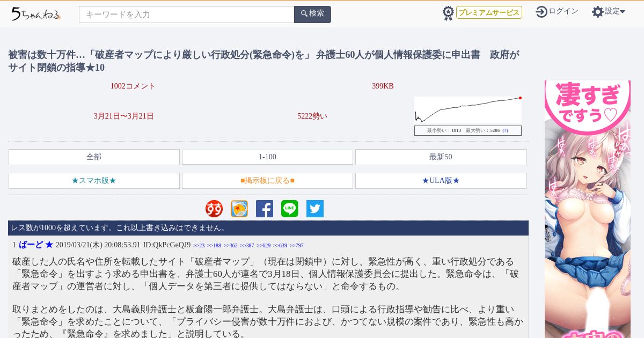Click the 設定 gear icon
Image resolution: width=644 pixels, height=338 pixels.
pyautogui.click(x=598, y=12)
